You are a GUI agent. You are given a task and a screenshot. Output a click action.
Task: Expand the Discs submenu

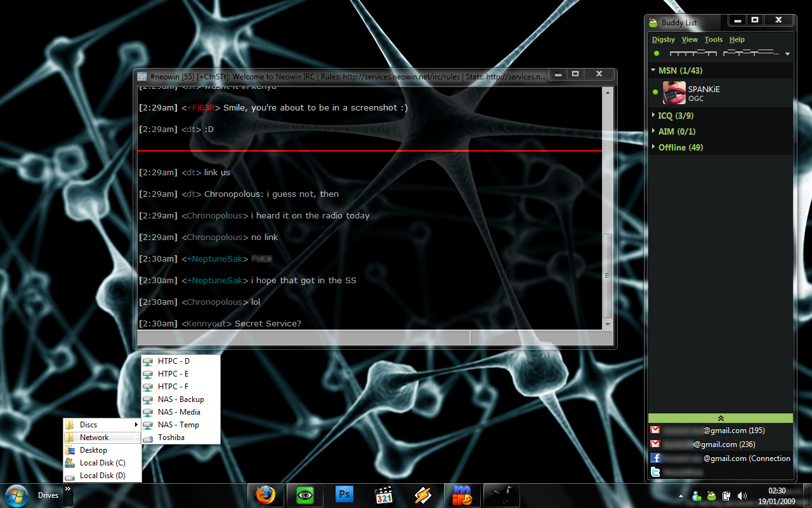(x=102, y=425)
